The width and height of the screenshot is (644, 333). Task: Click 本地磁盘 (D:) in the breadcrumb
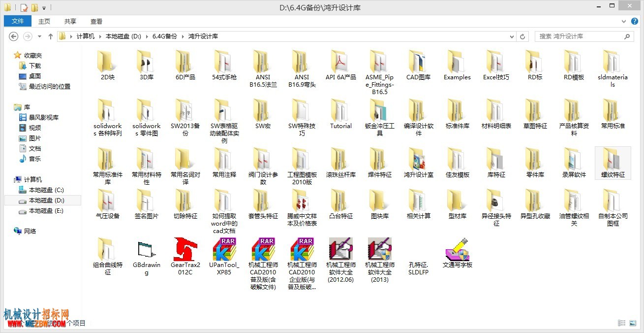coord(123,36)
